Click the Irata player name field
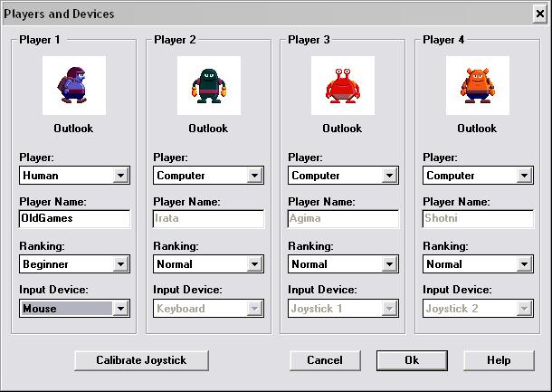This screenshot has height=392, width=552. point(208,219)
